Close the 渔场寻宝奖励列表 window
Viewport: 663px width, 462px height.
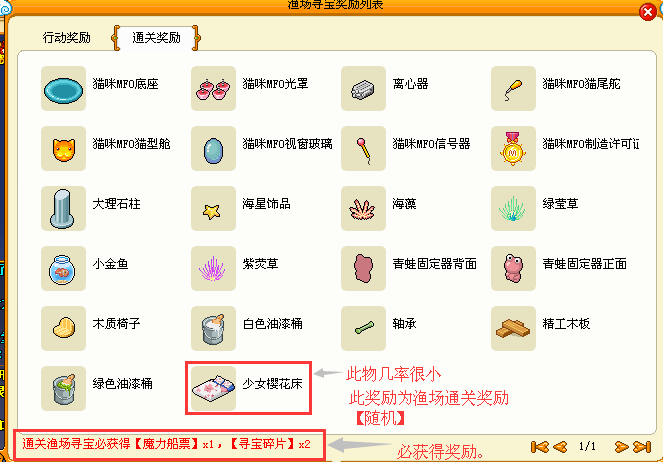pos(648,11)
